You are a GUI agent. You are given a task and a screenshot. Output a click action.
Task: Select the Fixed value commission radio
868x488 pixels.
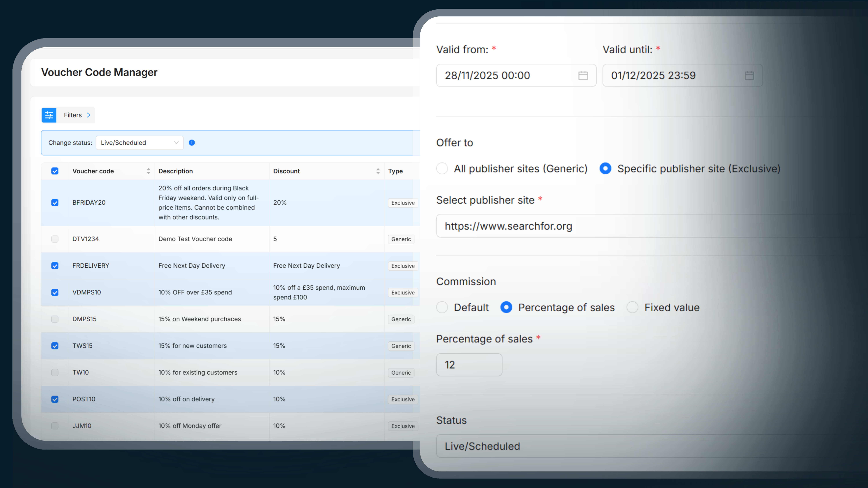coord(632,307)
